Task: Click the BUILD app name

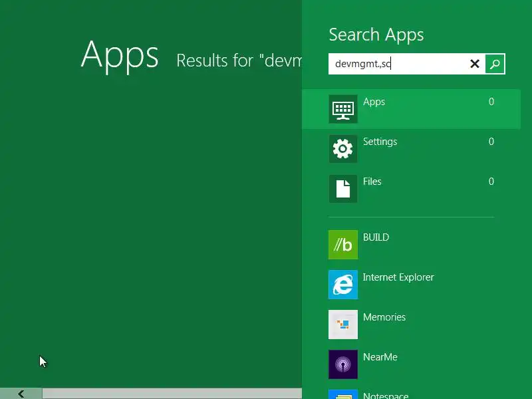Action: coord(376,237)
